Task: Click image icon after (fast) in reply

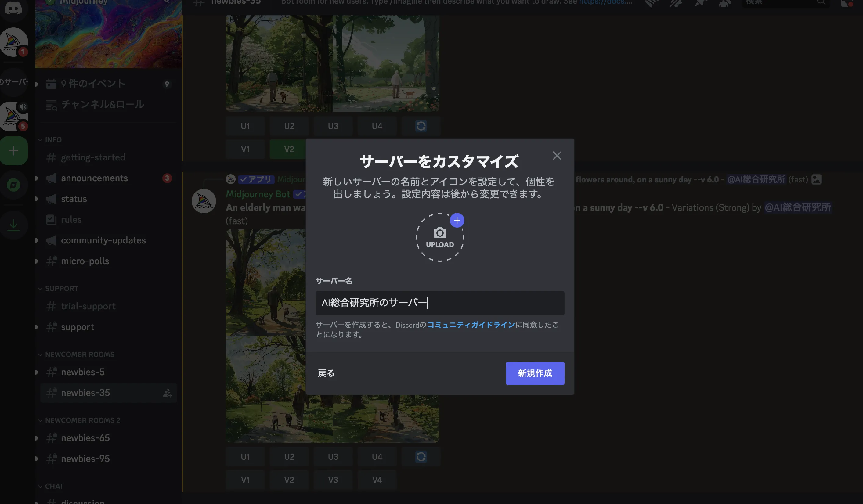Action: 816,179
